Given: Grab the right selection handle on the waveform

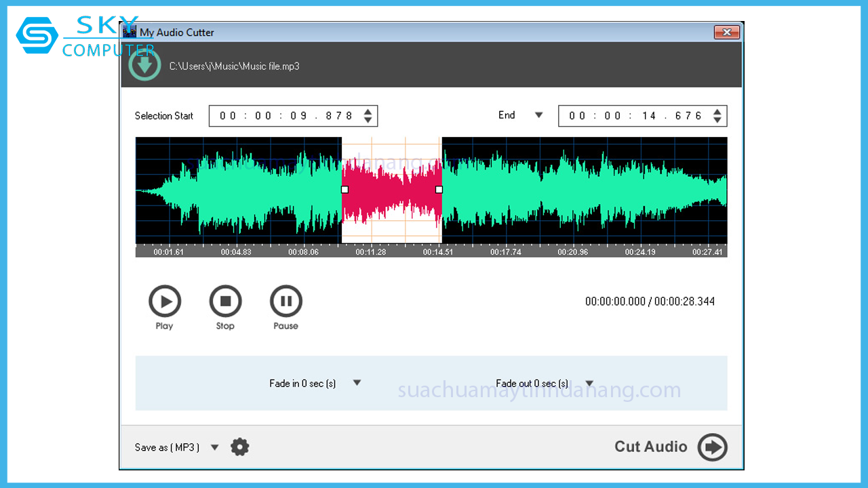Looking at the screenshot, I should 439,190.
